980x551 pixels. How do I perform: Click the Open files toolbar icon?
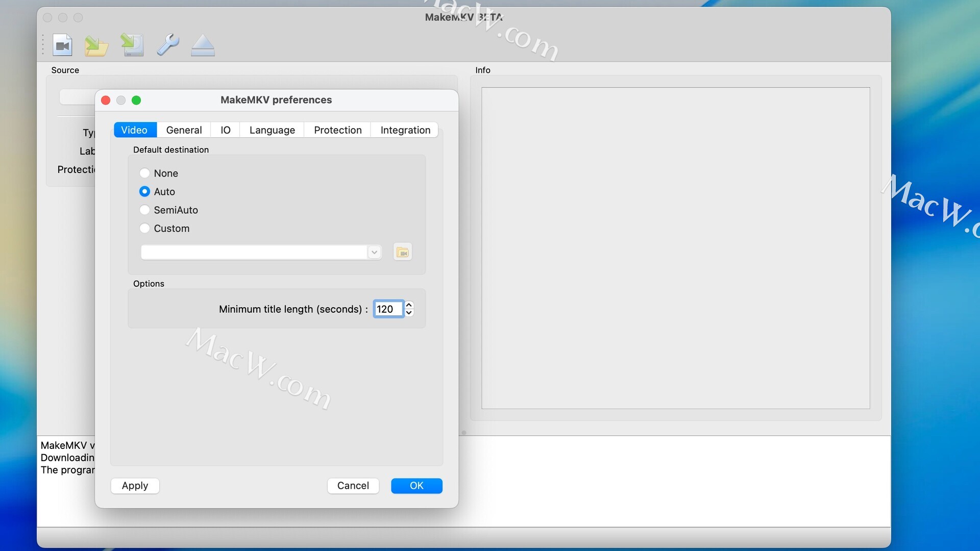(x=62, y=45)
